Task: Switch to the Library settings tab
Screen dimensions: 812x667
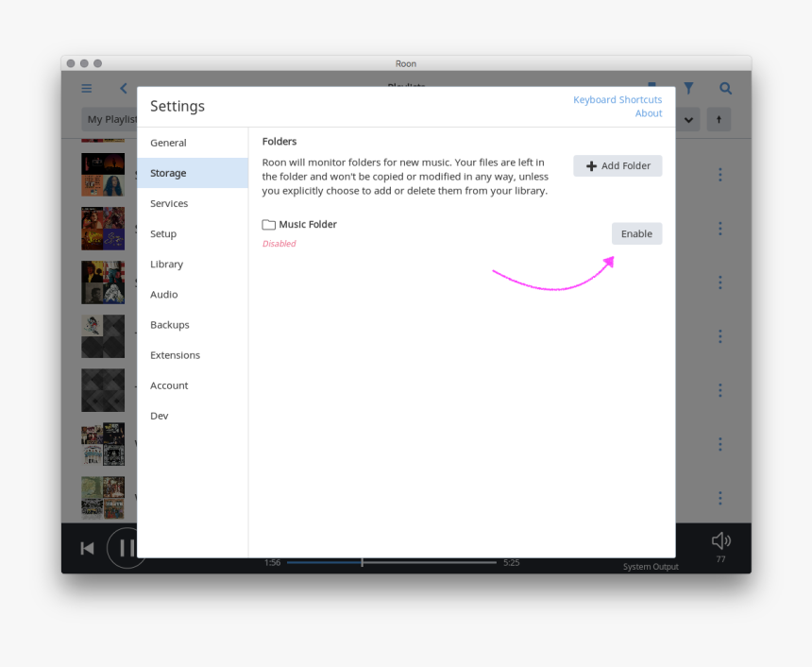Action: (x=193, y=264)
